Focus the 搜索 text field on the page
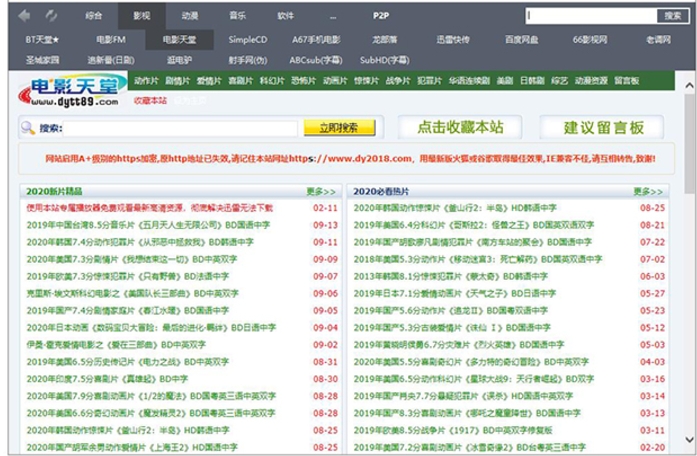Viewport: 697px width, 456px height. point(180,128)
